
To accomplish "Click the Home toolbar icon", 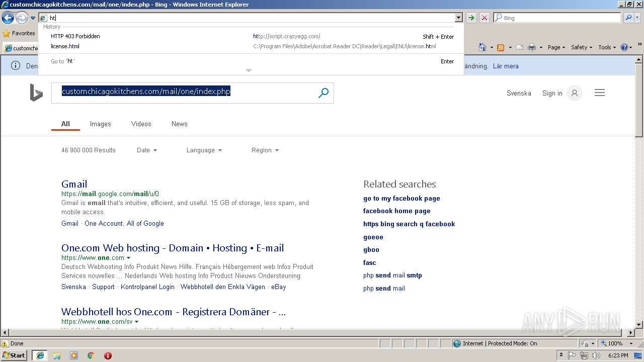I will coord(482,47).
